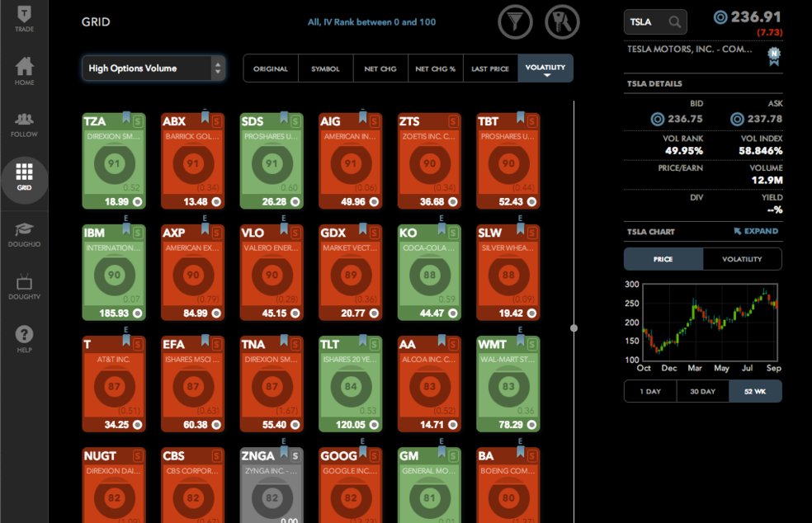Toggle the bookmark on the TBT card
The height and width of the screenshot is (523, 812).
click(x=521, y=117)
